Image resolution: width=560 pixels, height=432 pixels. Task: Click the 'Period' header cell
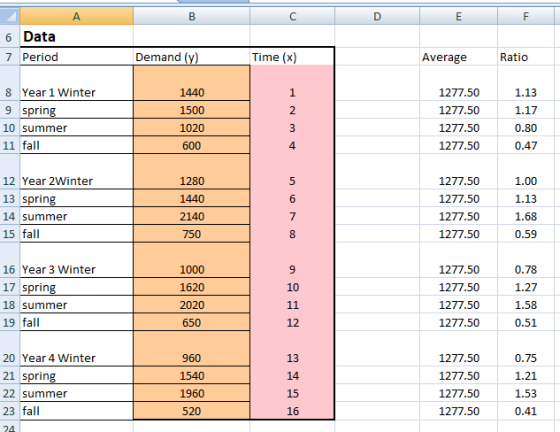click(76, 56)
